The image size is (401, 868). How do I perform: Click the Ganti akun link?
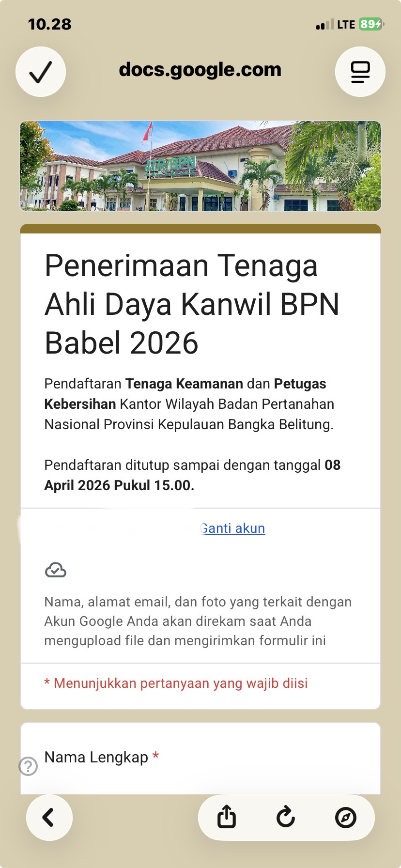point(233,528)
